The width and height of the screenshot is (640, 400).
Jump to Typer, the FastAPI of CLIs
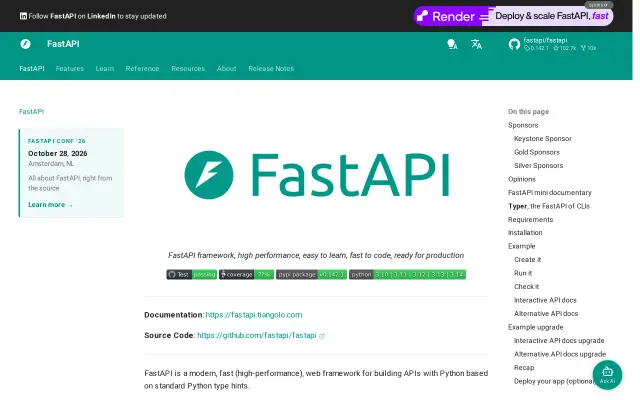[x=549, y=206]
